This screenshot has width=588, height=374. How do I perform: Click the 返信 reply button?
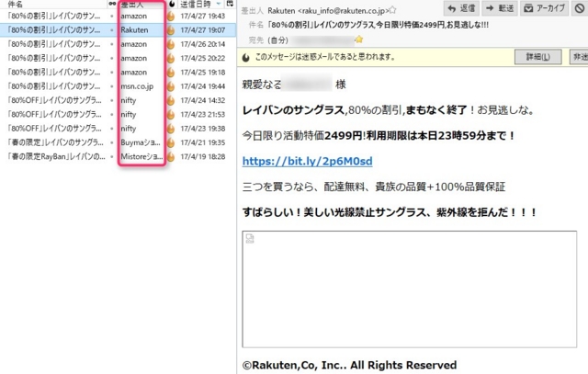coord(461,8)
